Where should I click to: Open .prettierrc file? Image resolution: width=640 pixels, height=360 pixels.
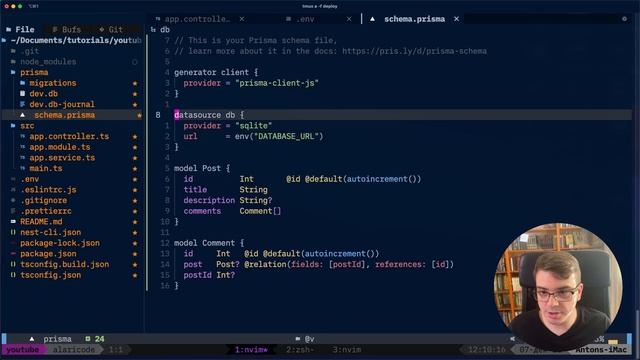(46, 211)
